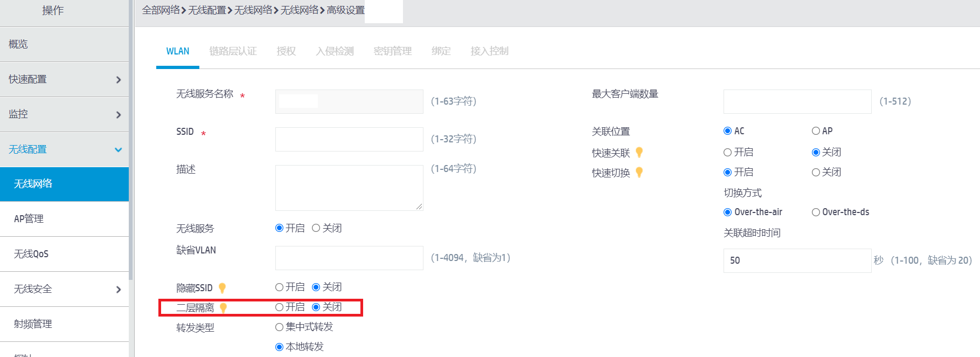The width and height of the screenshot is (980, 357).
Task: Click the hint bulb beside 快速切换
Action: click(x=639, y=173)
